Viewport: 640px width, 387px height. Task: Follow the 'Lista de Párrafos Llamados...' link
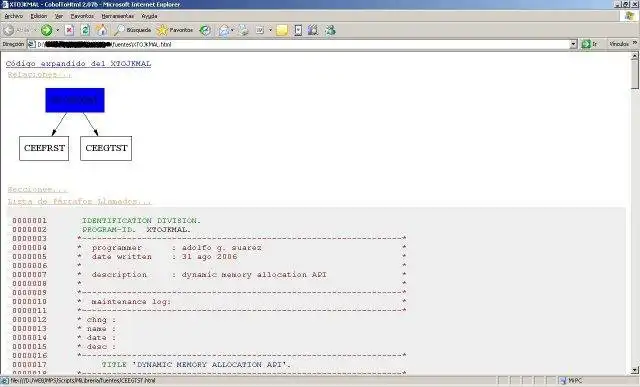pos(79,201)
